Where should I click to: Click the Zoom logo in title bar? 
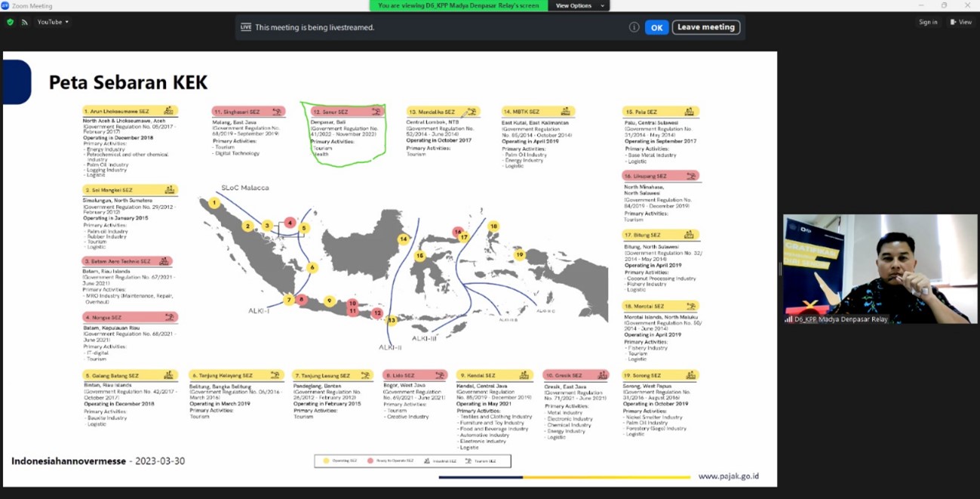pyautogui.click(x=5, y=5)
